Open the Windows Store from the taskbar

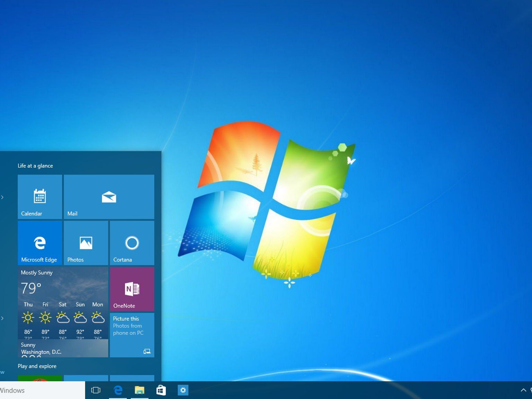[x=161, y=390]
